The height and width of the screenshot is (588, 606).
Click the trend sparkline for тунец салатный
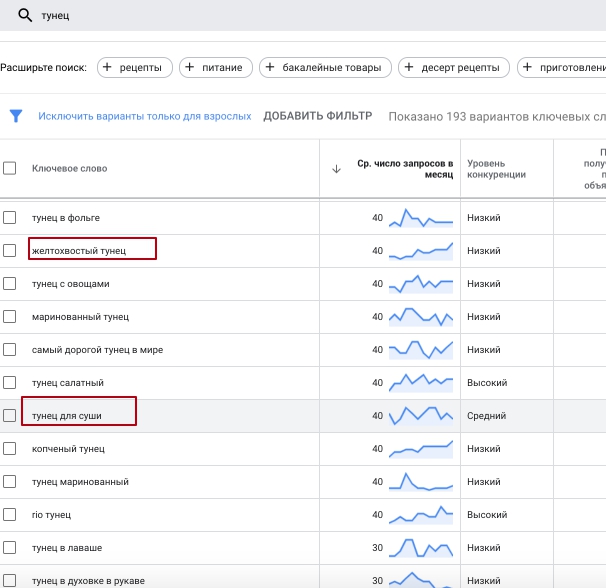(x=421, y=383)
